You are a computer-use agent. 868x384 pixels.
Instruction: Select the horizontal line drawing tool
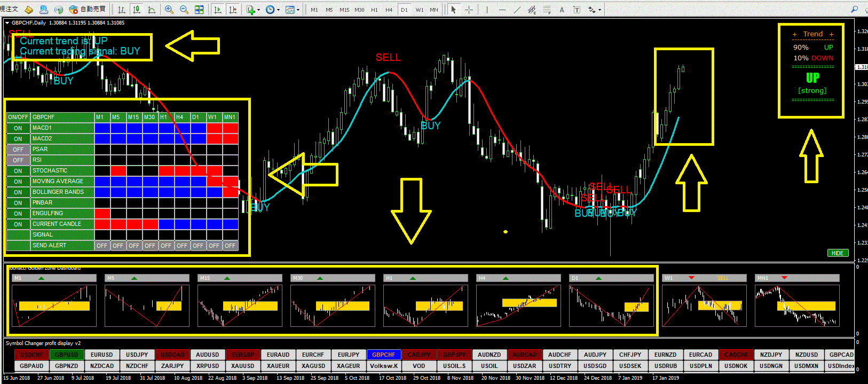point(502,10)
